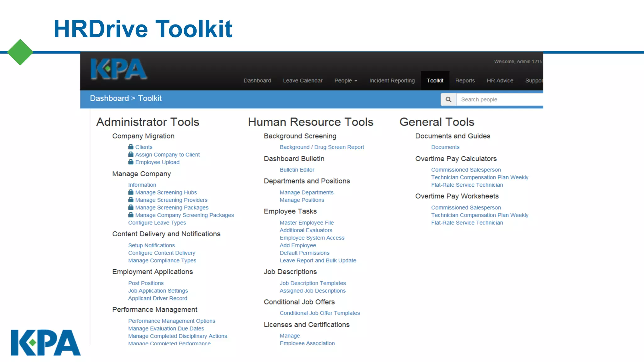This screenshot has height=362, width=644.
Task: Open Manage Company Screening Packages link
Action: [185, 215]
